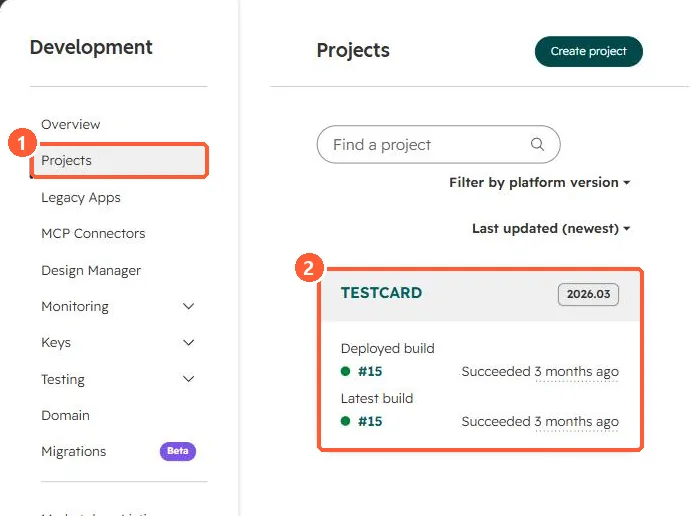Click deployed build Succeeded 3 months ago

[x=540, y=371]
